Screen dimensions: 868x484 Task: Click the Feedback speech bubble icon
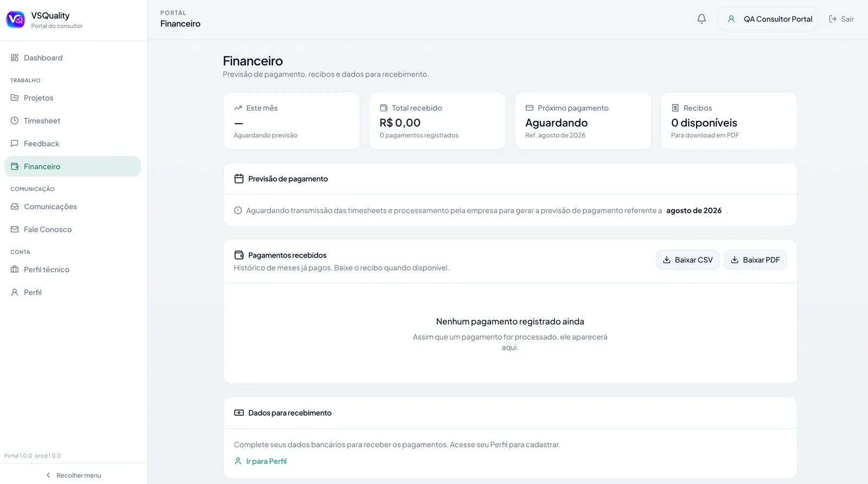15,144
